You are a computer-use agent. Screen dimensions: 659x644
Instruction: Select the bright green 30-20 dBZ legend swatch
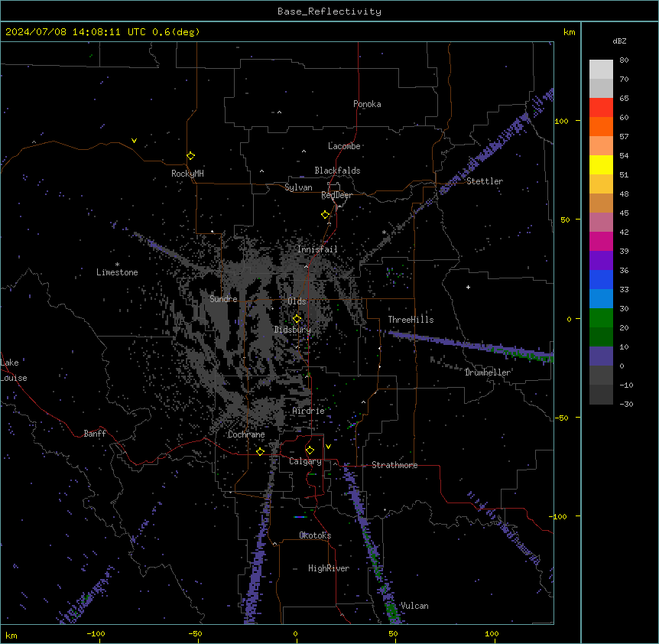coord(601,318)
